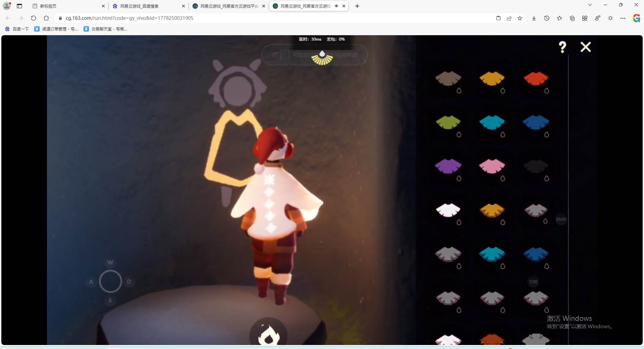Click the Shift key hint button

pos(561,219)
